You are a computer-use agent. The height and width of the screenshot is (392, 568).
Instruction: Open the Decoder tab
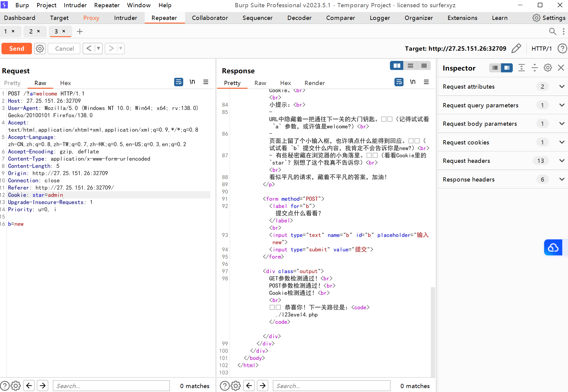click(299, 18)
